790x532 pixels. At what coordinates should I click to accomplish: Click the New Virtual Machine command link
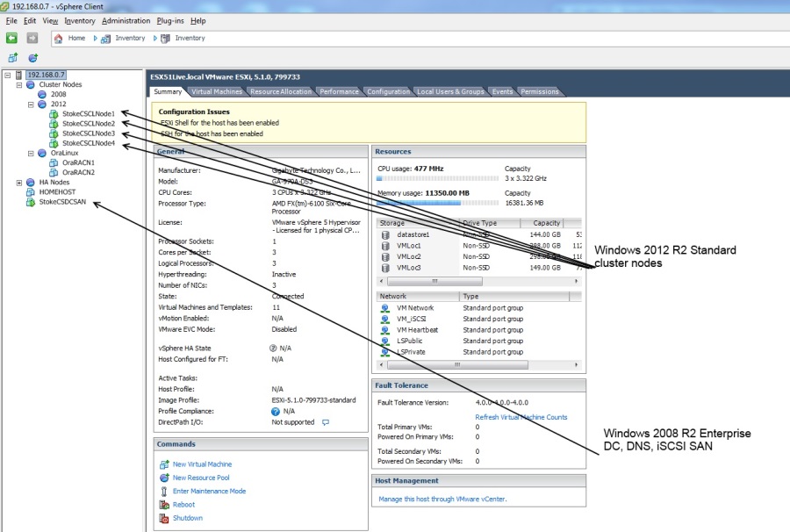[202, 464]
